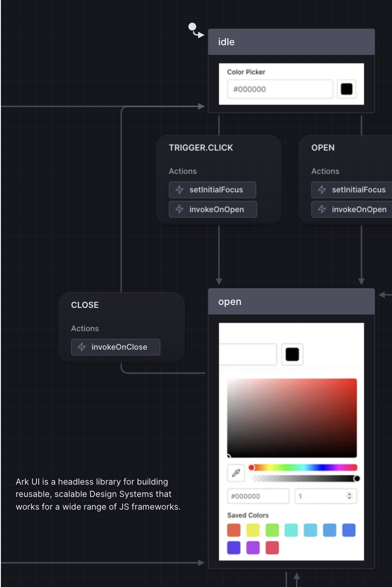Decrement the alpha value with the stepper down arrow
The height and width of the screenshot is (587, 392).
click(x=350, y=498)
